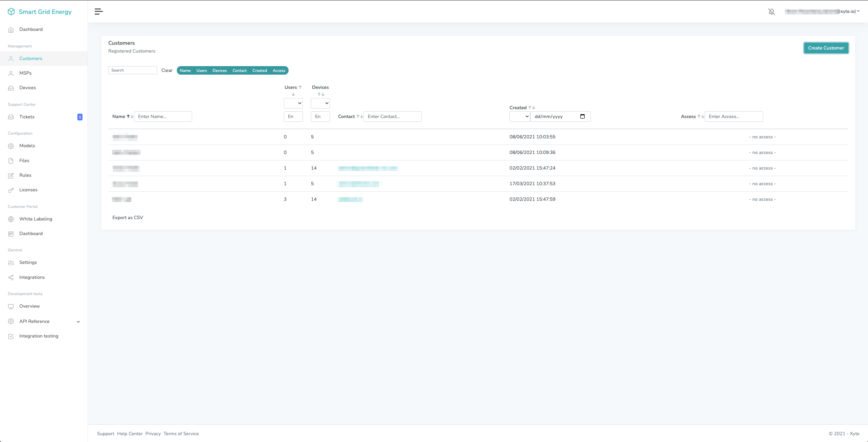
Task: Click the Smart Grid Energy cube logo
Action: pos(11,12)
